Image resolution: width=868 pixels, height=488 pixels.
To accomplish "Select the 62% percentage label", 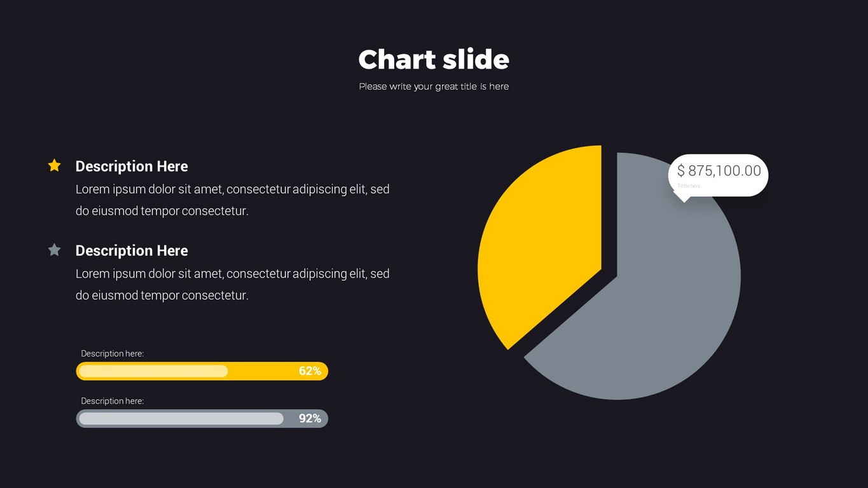I will [x=310, y=371].
